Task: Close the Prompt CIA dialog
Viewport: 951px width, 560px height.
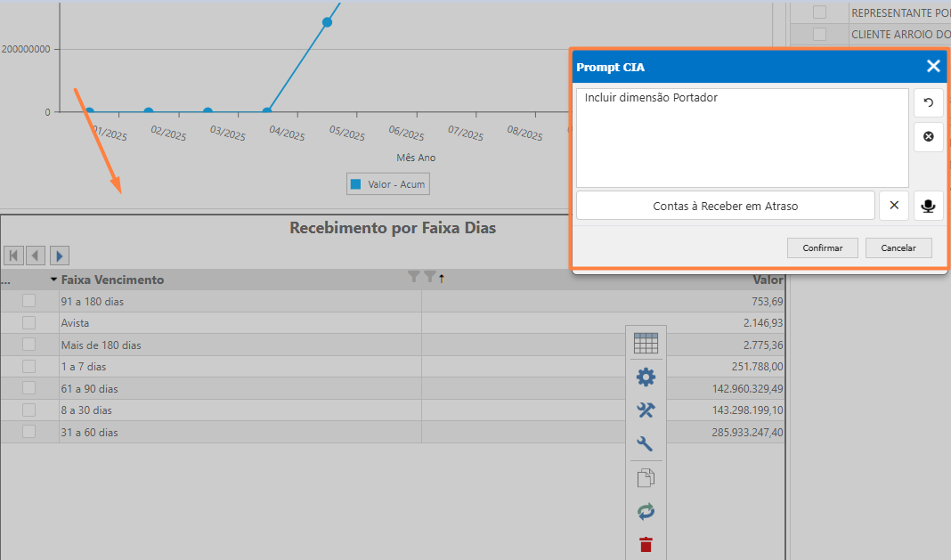Action: [x=933, y=66]
